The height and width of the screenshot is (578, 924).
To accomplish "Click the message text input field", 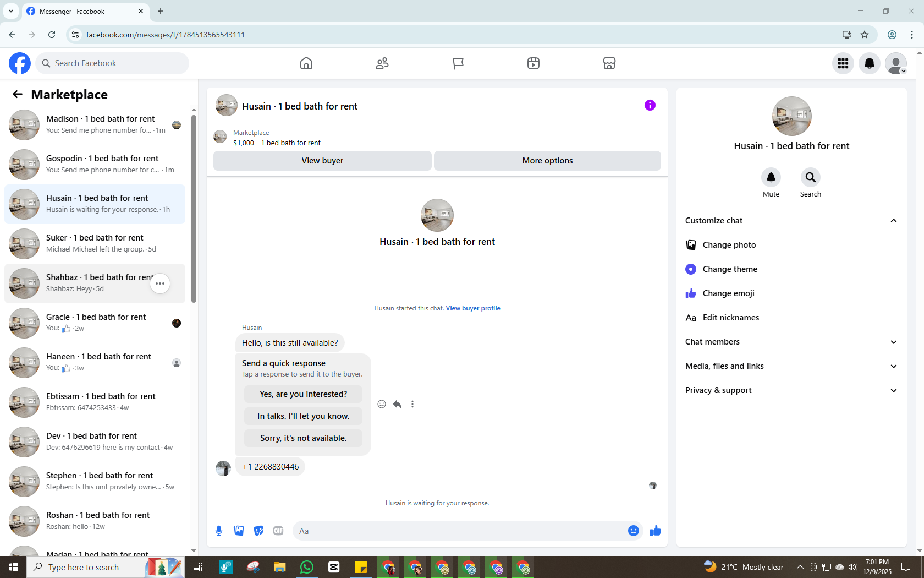I will [x=460, y=531].
